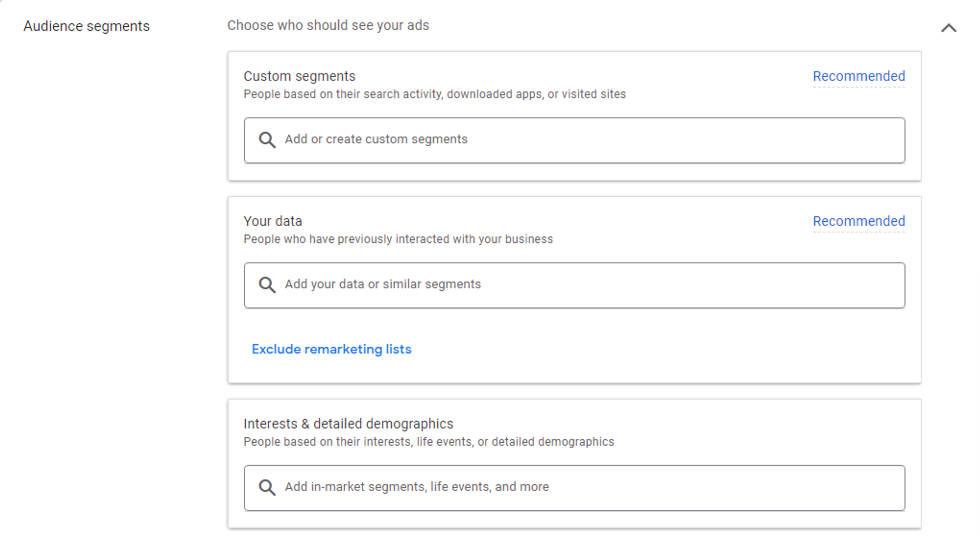Click Recommended label beside Your data

pyautogui.click(x=859, y=221)
